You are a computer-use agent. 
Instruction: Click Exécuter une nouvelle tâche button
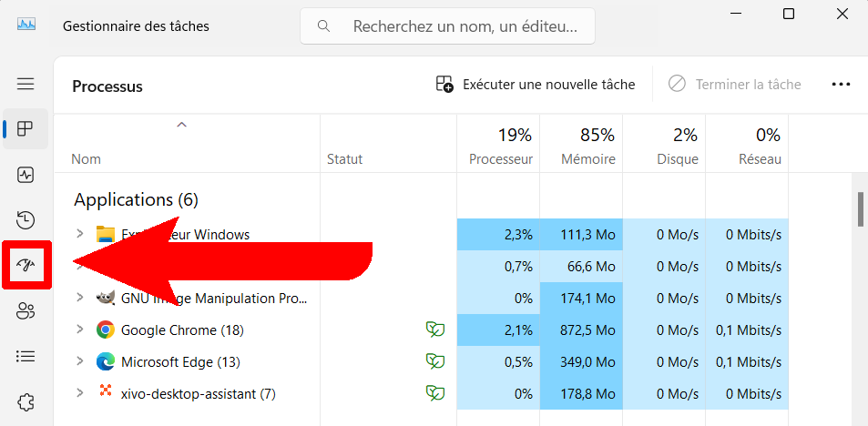pyautogui.click(x=536, y=85)
